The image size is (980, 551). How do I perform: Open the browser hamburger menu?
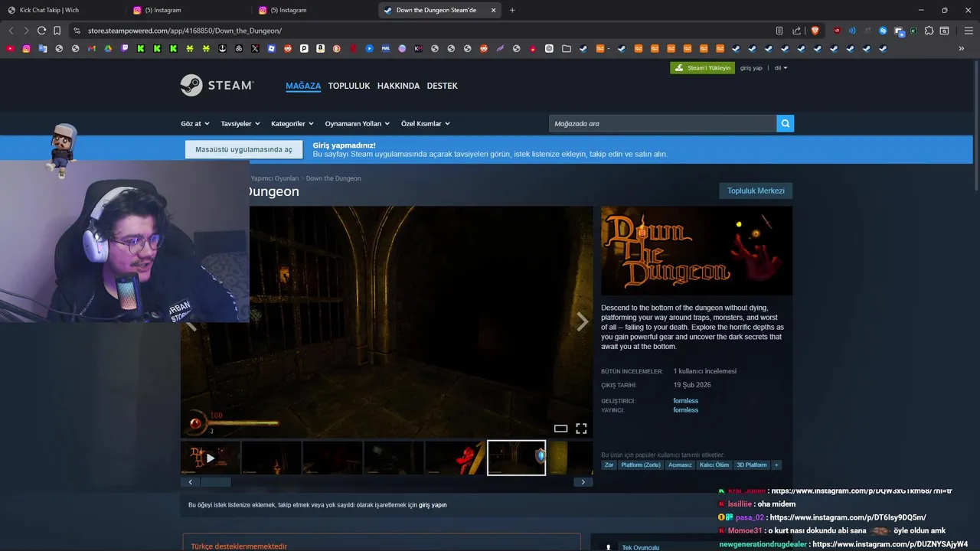tap(969, 31)
